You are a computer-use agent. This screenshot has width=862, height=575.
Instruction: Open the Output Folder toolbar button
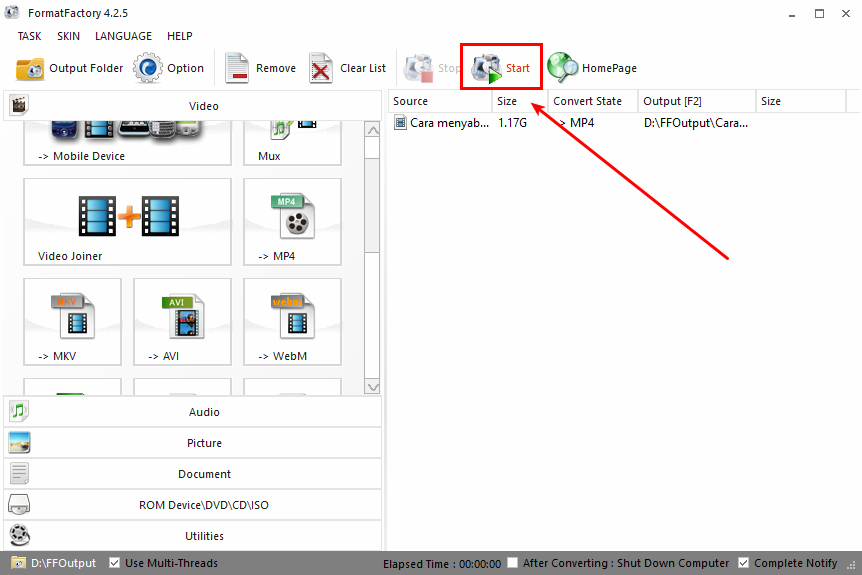click(69, 68)
